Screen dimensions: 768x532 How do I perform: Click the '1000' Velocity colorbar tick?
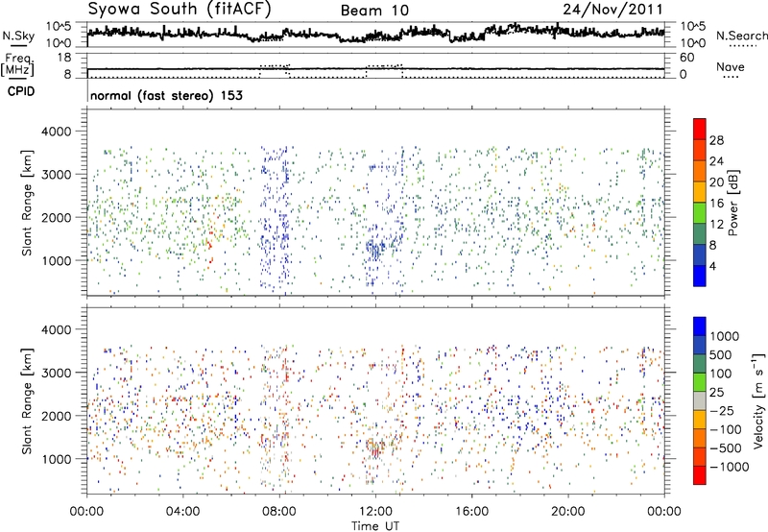pos(725,336)
